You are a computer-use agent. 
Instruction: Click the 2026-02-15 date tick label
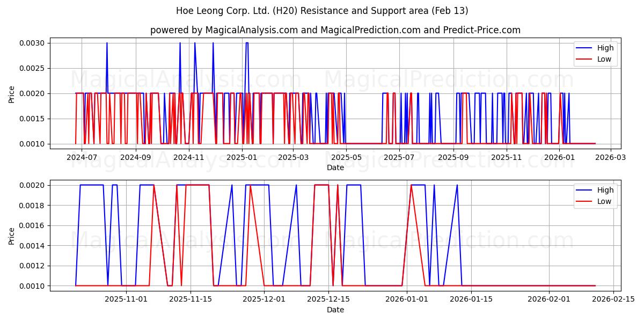click(613, 299)
